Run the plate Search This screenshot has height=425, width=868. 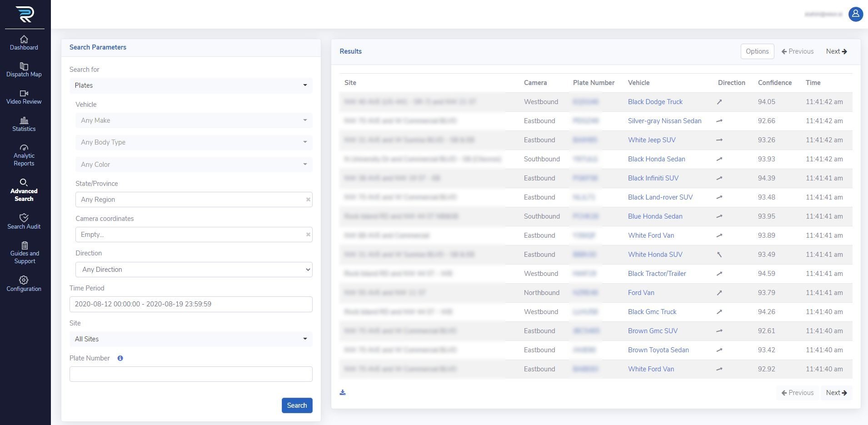pyautogui.click(x=297, y=405)
